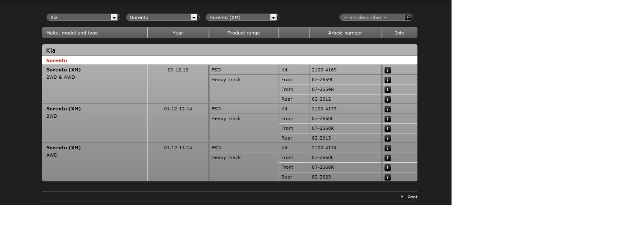Viewport: 644px width, 226px height.
Task: Click the article number search magnifier icon
Action: click(409, 17)
